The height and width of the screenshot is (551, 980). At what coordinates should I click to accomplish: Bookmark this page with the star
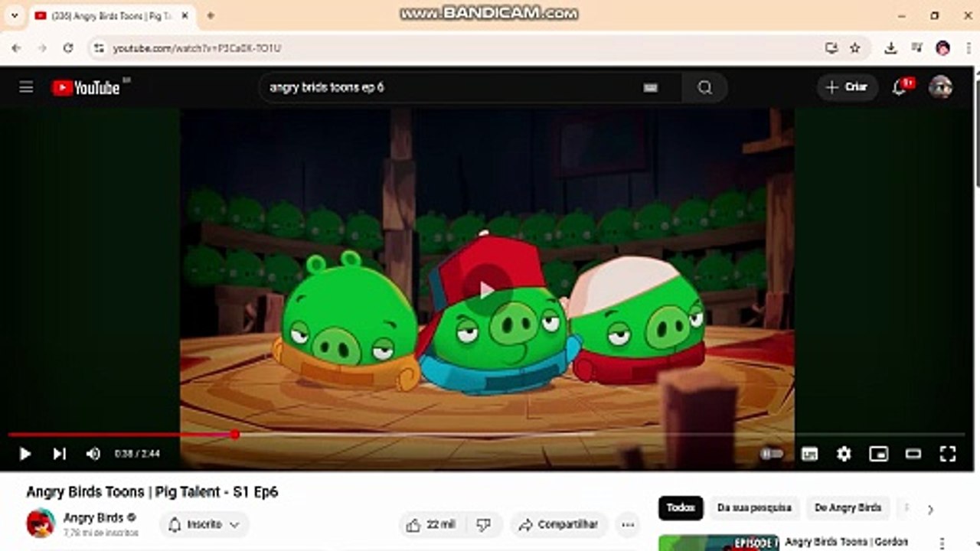(855, 48)
